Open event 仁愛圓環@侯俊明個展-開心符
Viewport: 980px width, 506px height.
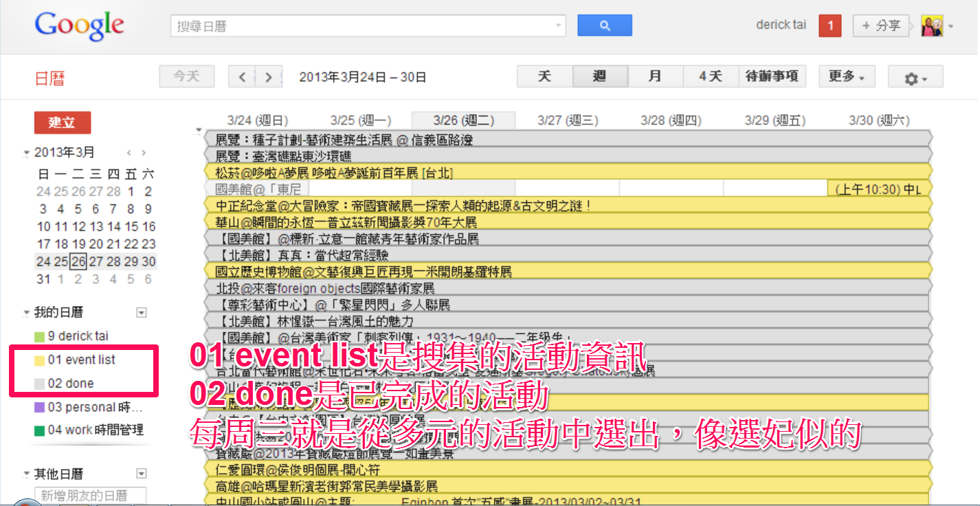569,470
